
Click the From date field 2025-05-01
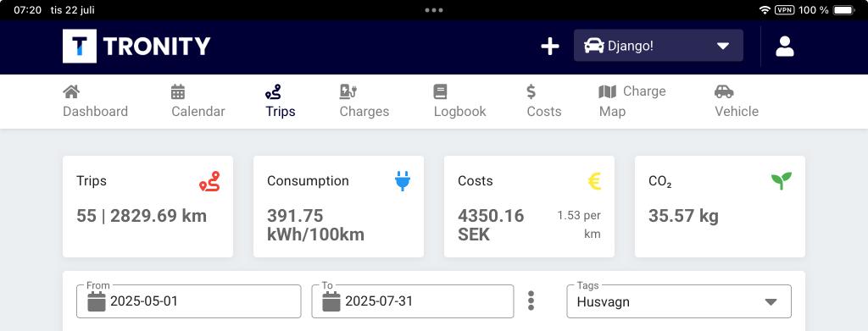tap(189, 301)
